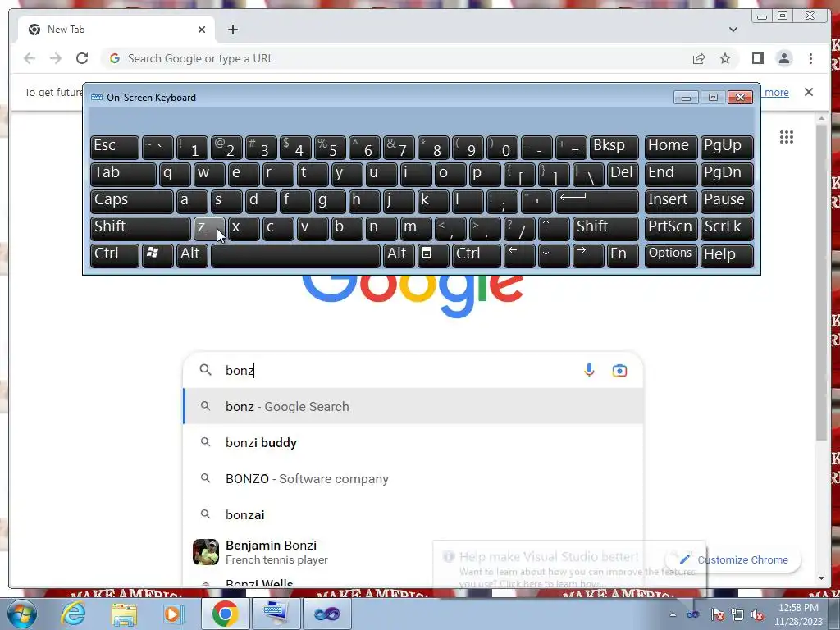840x630 pixels.
Task: Focus the Chrome address bar
Action: tap(396, 58)
